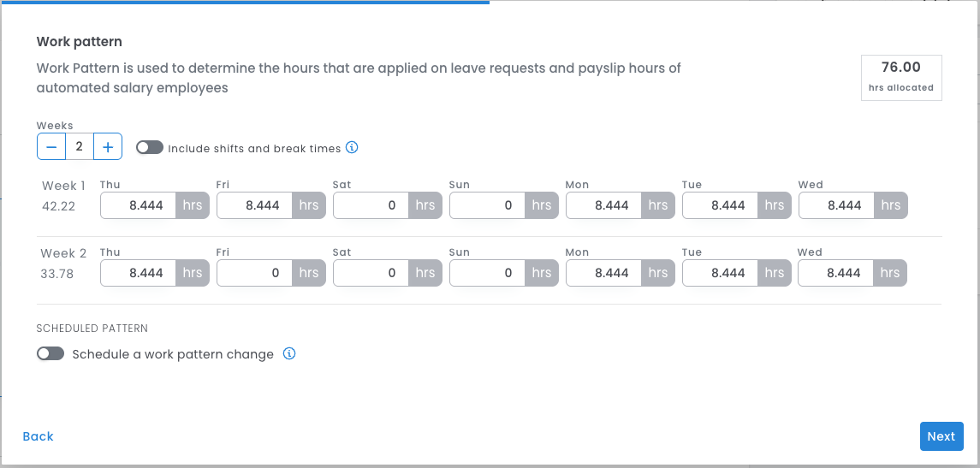Click info icon next to schedule pattern change

(x=289, y=353)
